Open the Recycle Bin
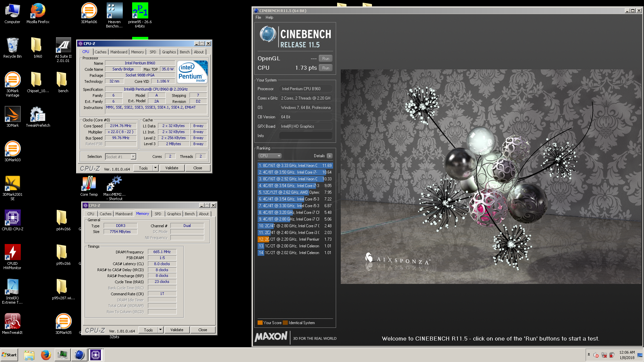 coord(12,48)
